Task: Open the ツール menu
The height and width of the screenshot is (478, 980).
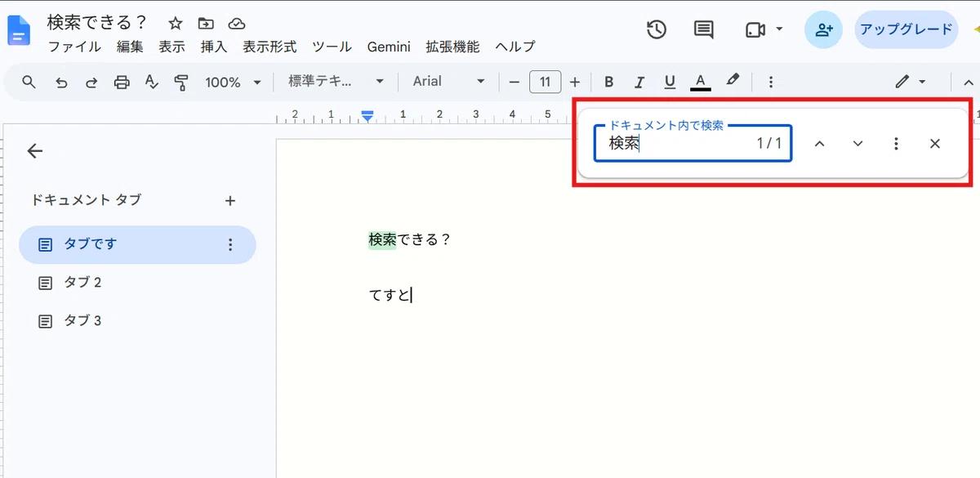Action: click(x=332, y=47)
